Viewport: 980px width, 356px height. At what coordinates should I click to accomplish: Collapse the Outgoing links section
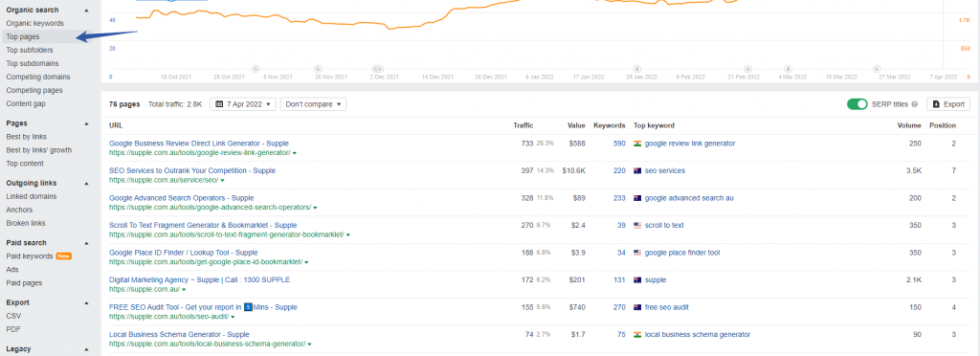tap(86, 184)
